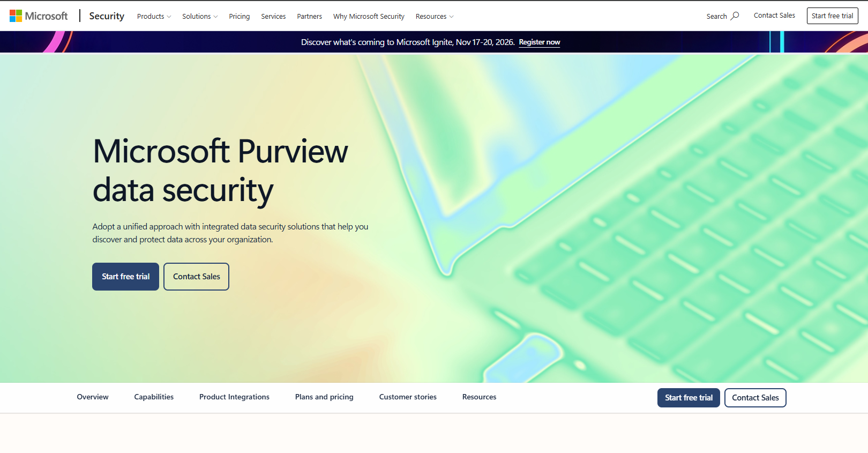Viewport: 868px width, 453px height.
Task: Click Start free trial in sticky section bar
Action: coord(689,398)
